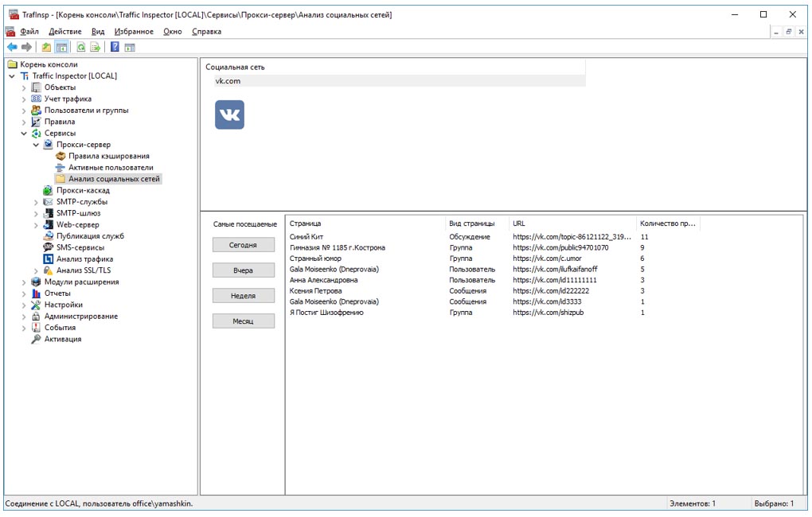Screen dimensions: 812x517
Task: Select the Корень консоли tree item
Action: click(x=49, y=64)
